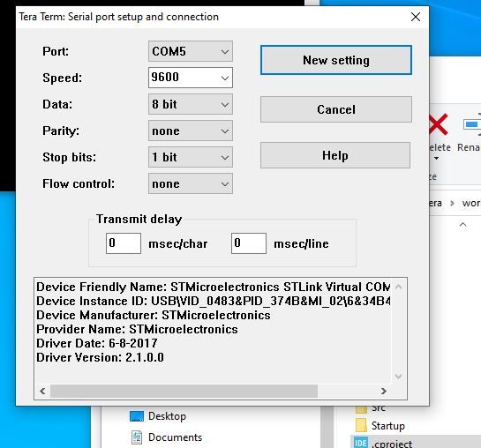The width and height of the screenshot is (481, 448).
Task: Select the Device Manufacturer line
Action: (154, 316)
